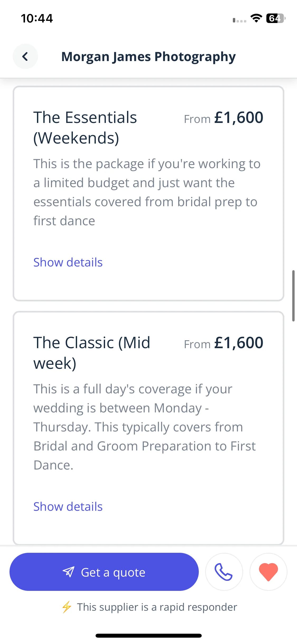The width and height of the screenshot is (297, 644).
Task: Toggle the heart favourite button
Action: [268, 572]
